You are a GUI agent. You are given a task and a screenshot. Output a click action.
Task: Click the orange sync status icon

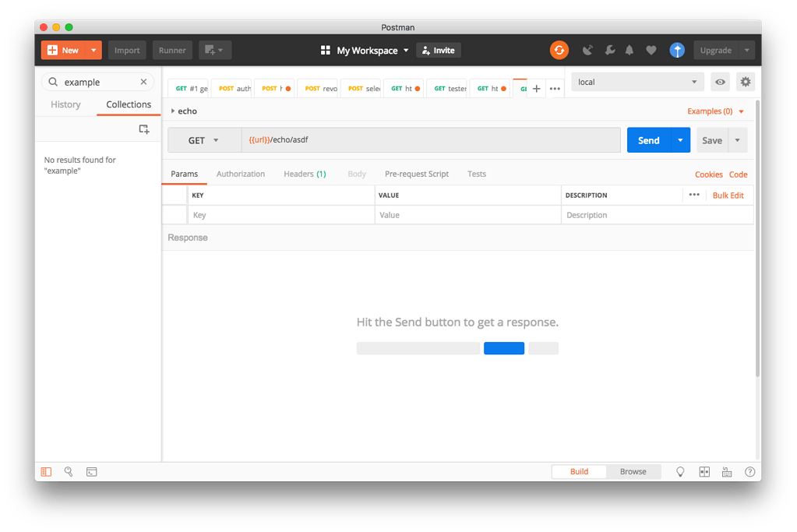(559, 51)
